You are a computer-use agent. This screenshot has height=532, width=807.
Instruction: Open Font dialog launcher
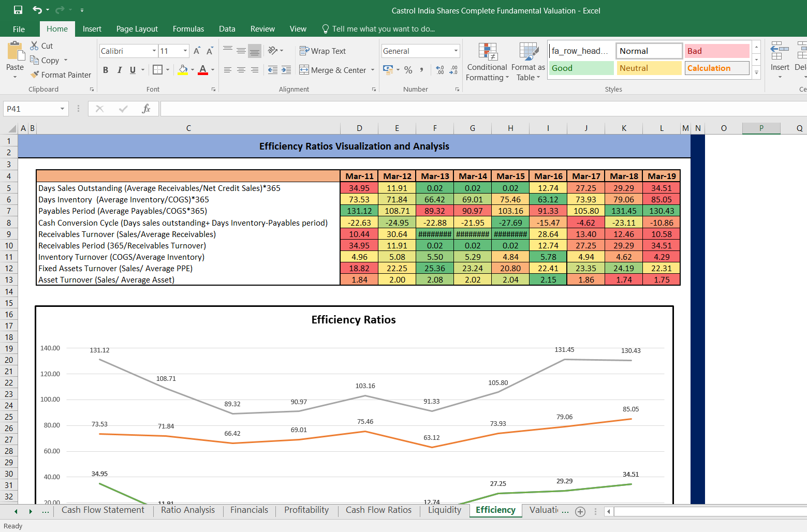pyautogui.click(x=213, y=90)
